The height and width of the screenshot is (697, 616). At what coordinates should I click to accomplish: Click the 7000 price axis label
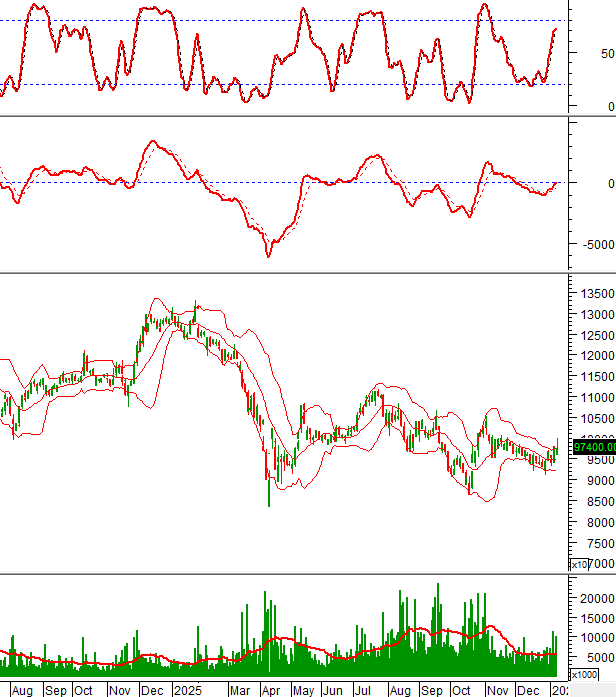coord(597,565)
